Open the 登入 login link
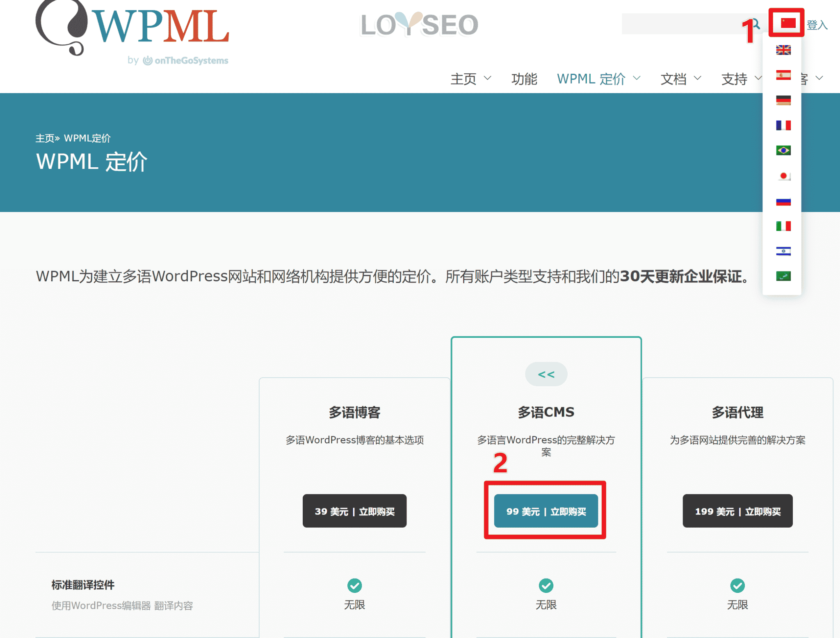The height and width of the screenshot is (638, 840). pyautogui.click(x=817, y=25)
